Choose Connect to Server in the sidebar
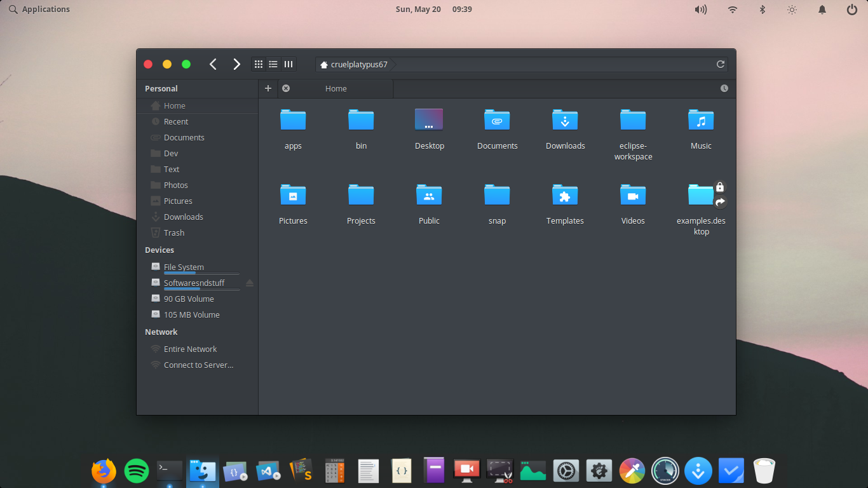This screenshot has height=488, width=868. point(197,365)
